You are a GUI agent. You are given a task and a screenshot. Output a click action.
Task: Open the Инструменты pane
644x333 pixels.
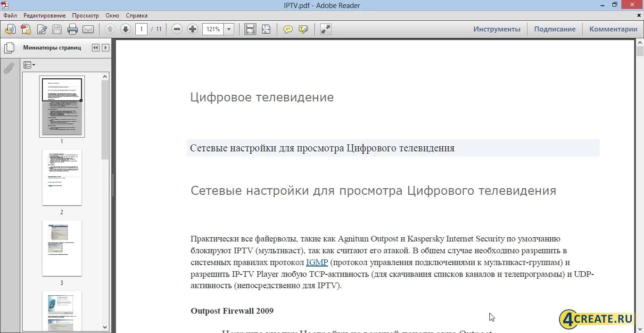click(497, 29)
